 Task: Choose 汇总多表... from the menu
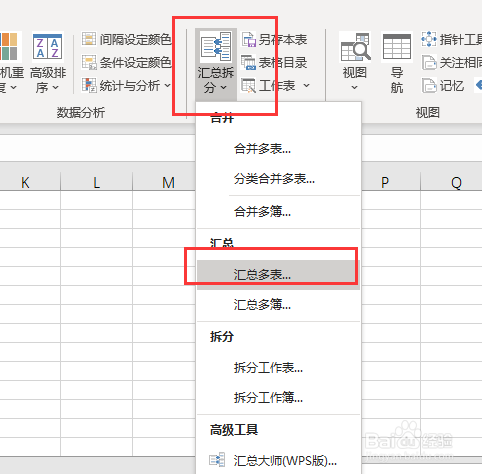[x=278, y=275]
